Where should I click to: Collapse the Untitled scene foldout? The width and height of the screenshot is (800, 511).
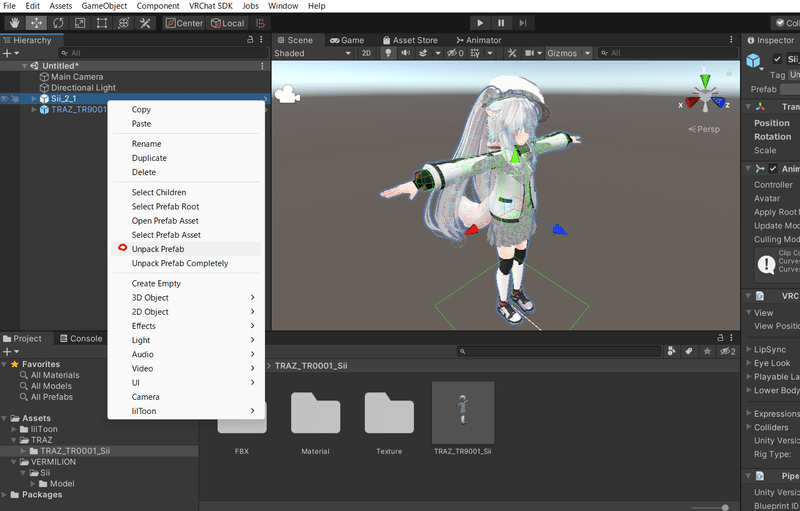(x=24, y=66)
